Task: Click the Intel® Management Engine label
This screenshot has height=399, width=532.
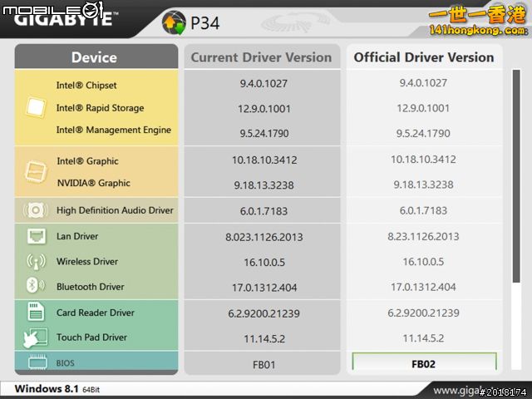Action: (x=113, y=130)
